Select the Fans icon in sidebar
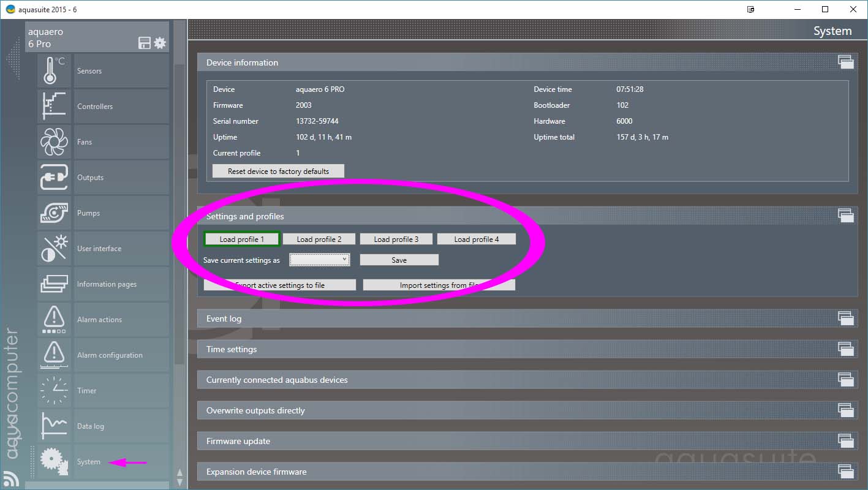 coord(54,142)
